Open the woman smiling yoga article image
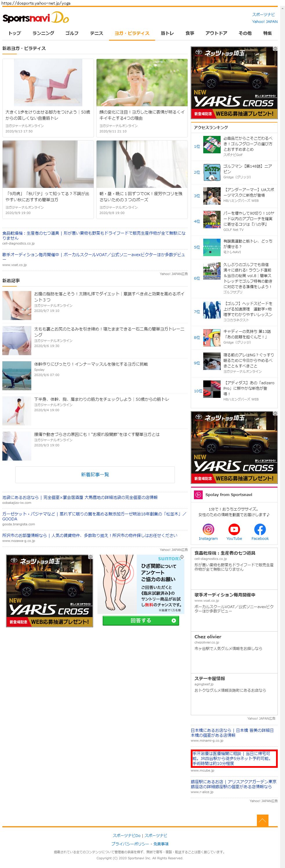The width and height of the screenshot is (285, 868). [x=142, y=82]
